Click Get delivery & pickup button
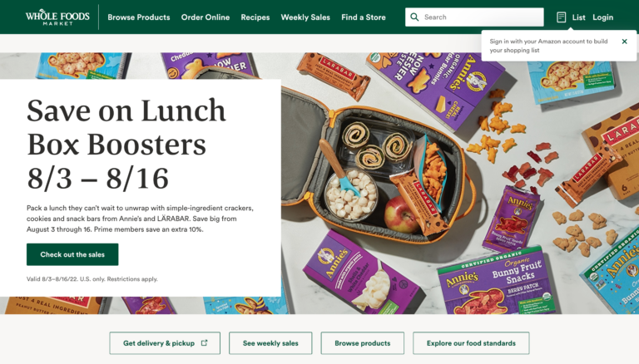Viewport: 639px width, 364px height. click(x=165, y=343)
